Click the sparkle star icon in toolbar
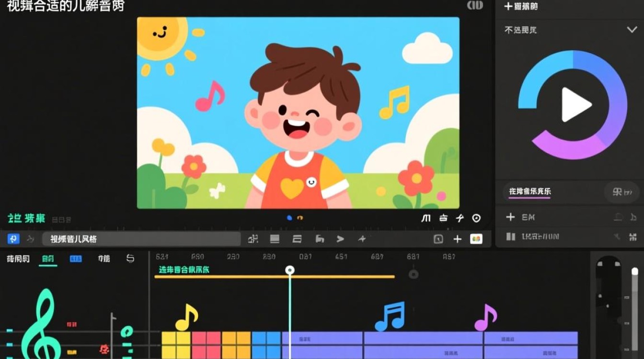 (362, 239)
